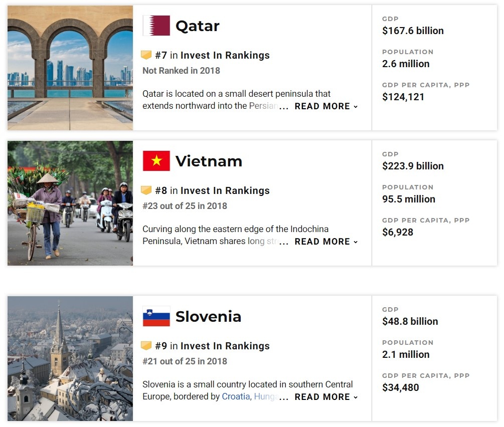
Task: Click the Qatar flag icon
Action: pos(156,26)
